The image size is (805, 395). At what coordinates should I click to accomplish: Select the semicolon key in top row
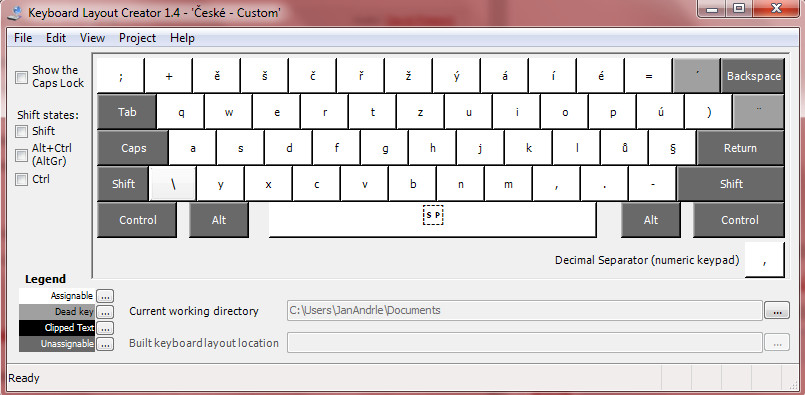[121, 76]
